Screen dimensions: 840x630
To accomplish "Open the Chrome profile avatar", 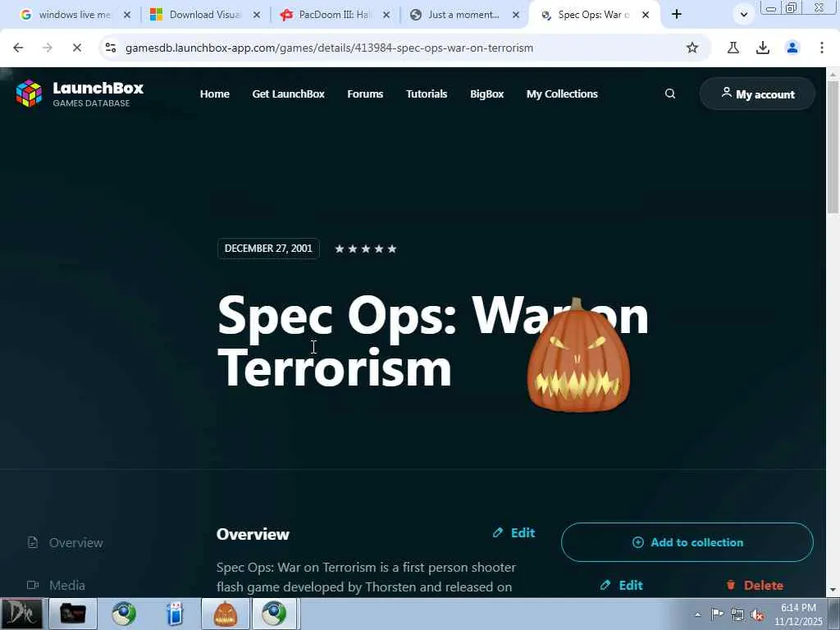I will click(792, 48).
